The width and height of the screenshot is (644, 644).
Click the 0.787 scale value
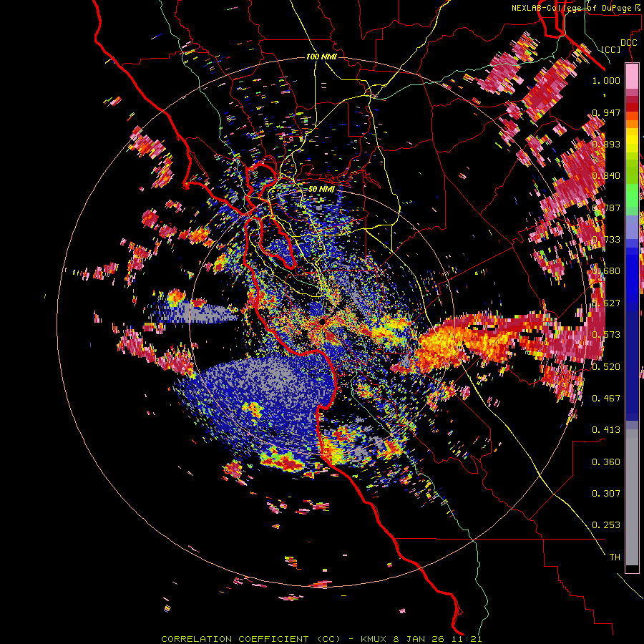click(606, 208)
